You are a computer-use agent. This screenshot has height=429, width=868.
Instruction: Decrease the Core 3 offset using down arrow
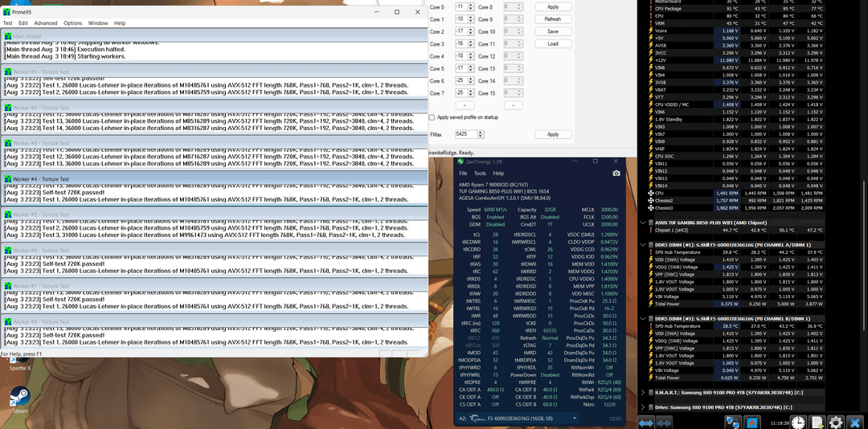(x=470, y=46)
